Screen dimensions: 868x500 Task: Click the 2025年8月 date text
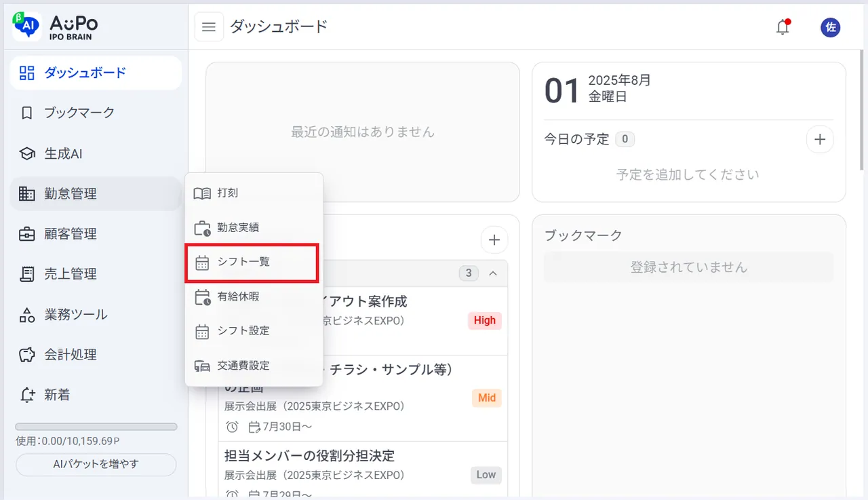(620, 80)
